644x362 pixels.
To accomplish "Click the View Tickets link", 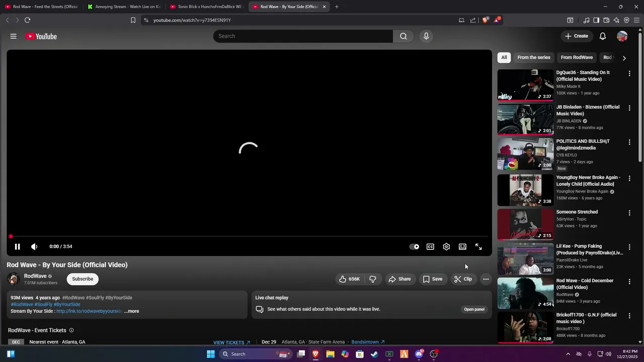I will click(x=231, y=342).
